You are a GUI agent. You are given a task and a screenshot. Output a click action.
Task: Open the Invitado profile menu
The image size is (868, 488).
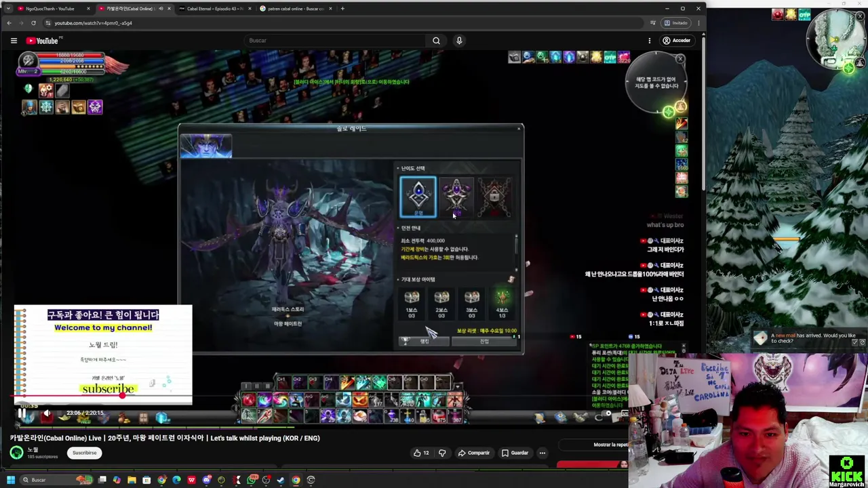pos(676,23)
